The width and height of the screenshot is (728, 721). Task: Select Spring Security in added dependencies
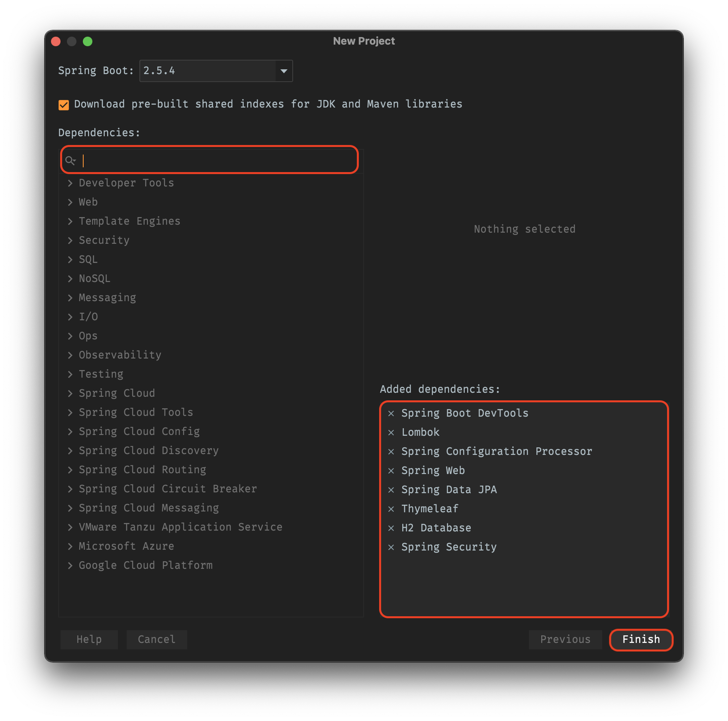coord(449,547)
